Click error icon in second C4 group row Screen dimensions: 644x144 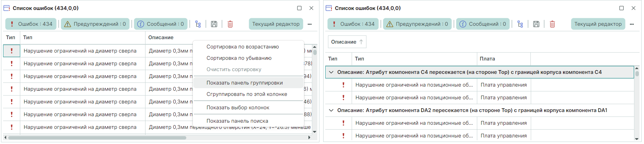343,98
